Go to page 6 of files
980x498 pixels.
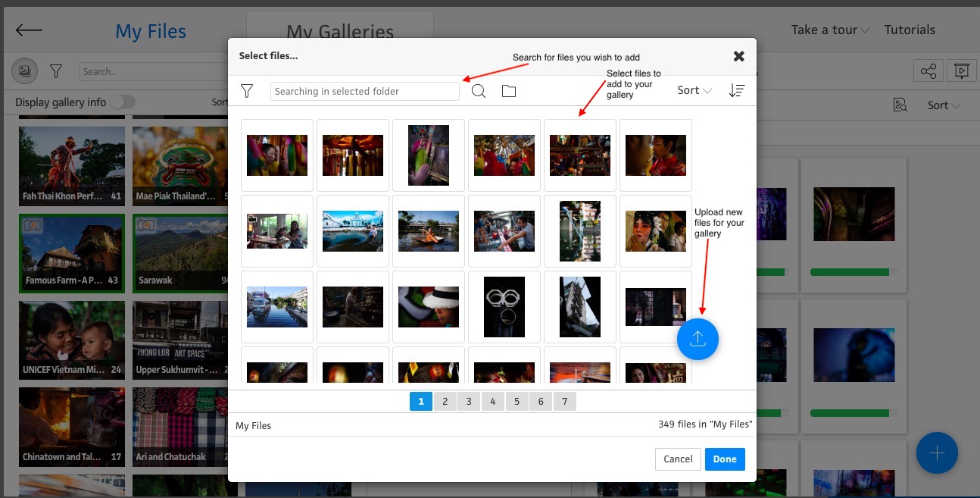coord(541,402)
